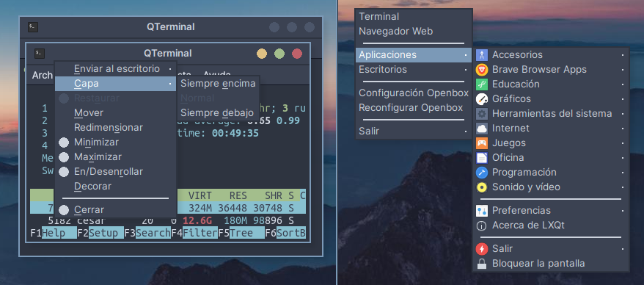Viewport: 644px width, 285px height.
Task: Click F1 Help in htop footer
Action: click(54, 233)
